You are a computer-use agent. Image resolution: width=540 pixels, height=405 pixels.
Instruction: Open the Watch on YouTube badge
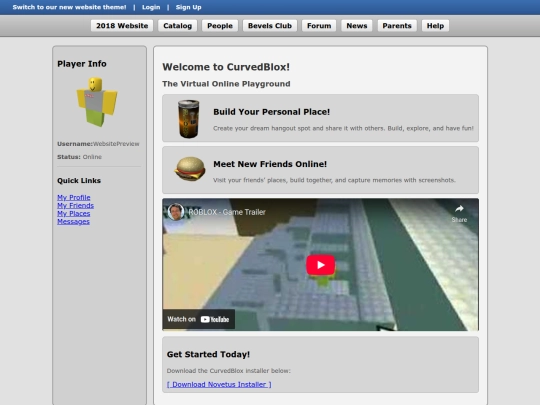tap(198, 319)
